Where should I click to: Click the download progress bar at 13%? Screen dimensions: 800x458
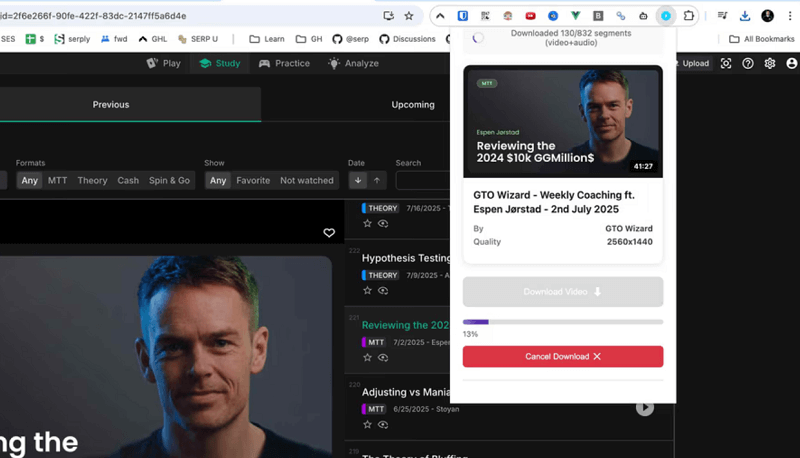(563, 322)
